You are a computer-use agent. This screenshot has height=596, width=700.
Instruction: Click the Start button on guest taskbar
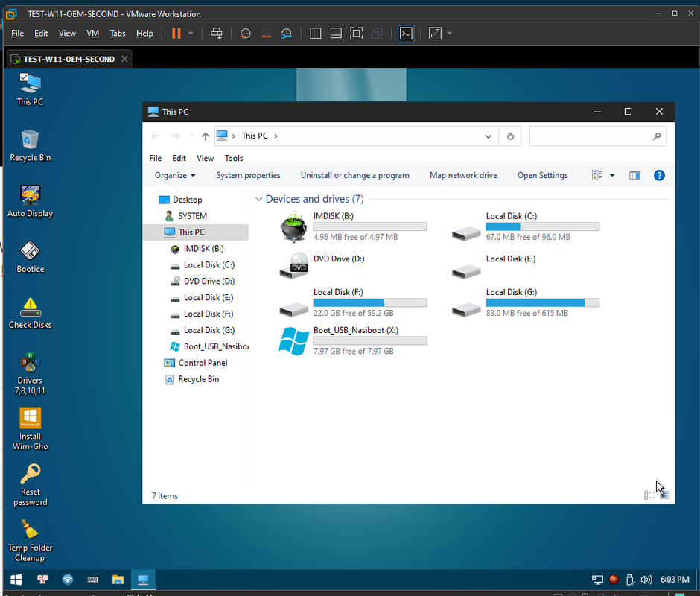point(16,580)
